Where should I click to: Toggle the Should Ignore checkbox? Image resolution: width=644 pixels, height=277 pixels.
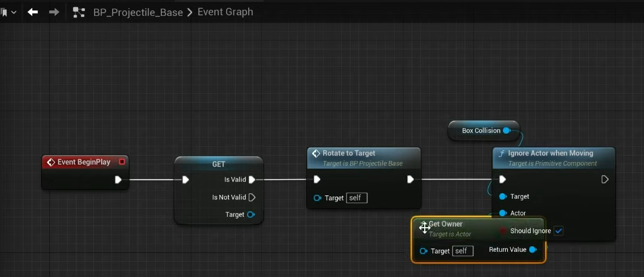point(558,231)
